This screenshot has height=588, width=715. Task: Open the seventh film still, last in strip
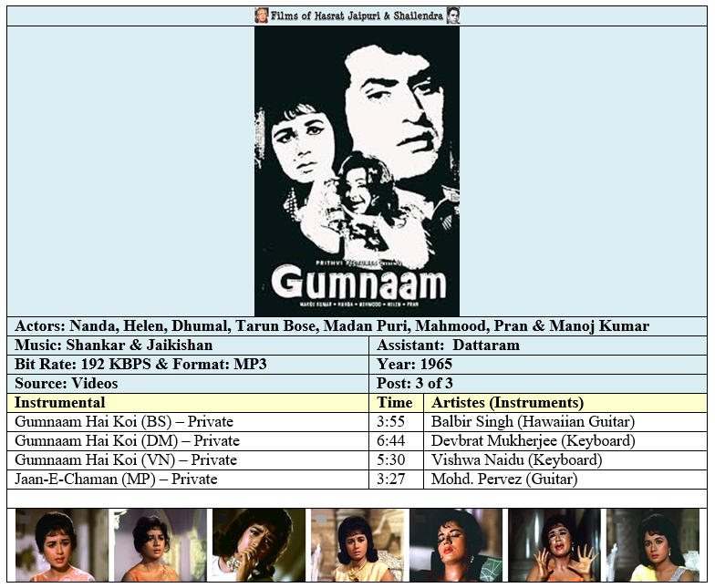tap(653, 545)
